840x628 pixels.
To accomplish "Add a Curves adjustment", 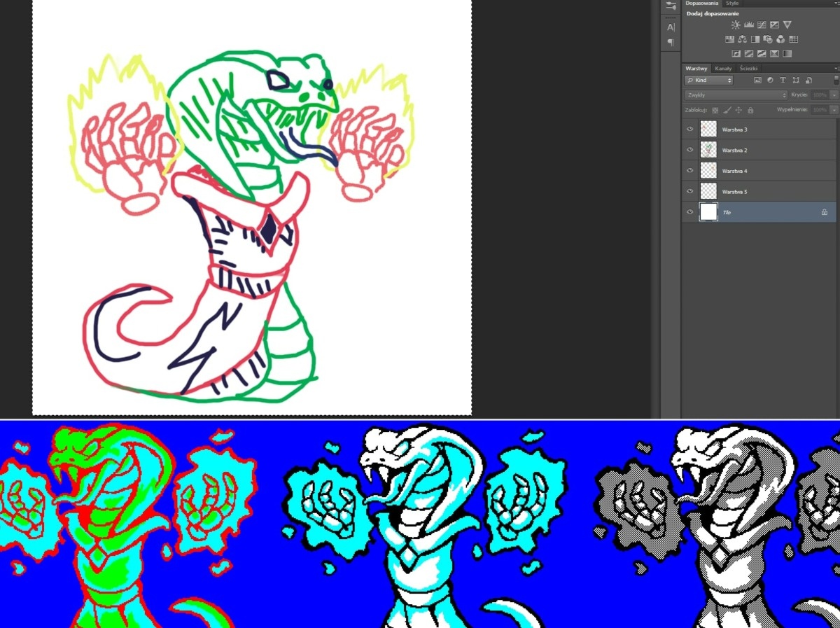I will pyautogui.click(x=762, y=25).
